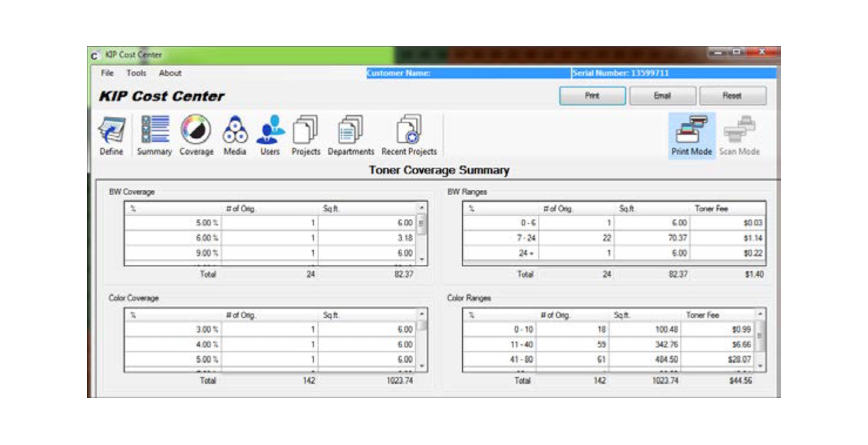This screenshot has width=868, height=445.
Task: Click the Color Ranges scrollbar thumb
Action: click(x=760, y=336)
